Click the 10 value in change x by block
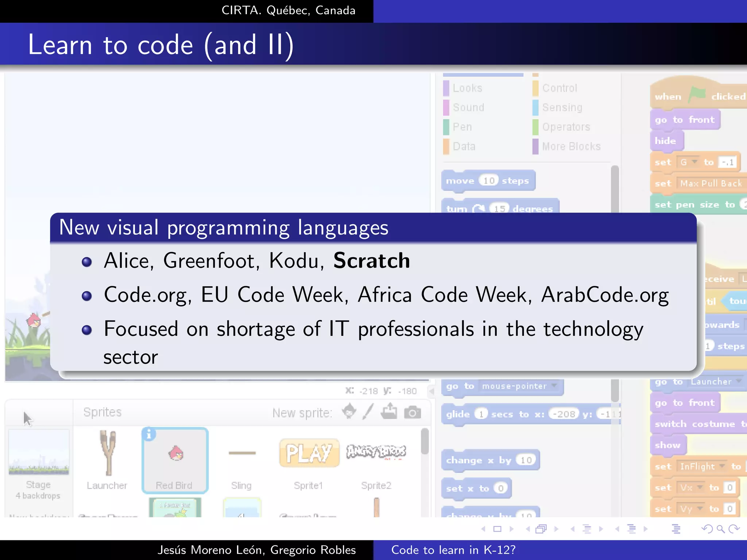This screenshot has width=747, height=560. tap(526, 460)
